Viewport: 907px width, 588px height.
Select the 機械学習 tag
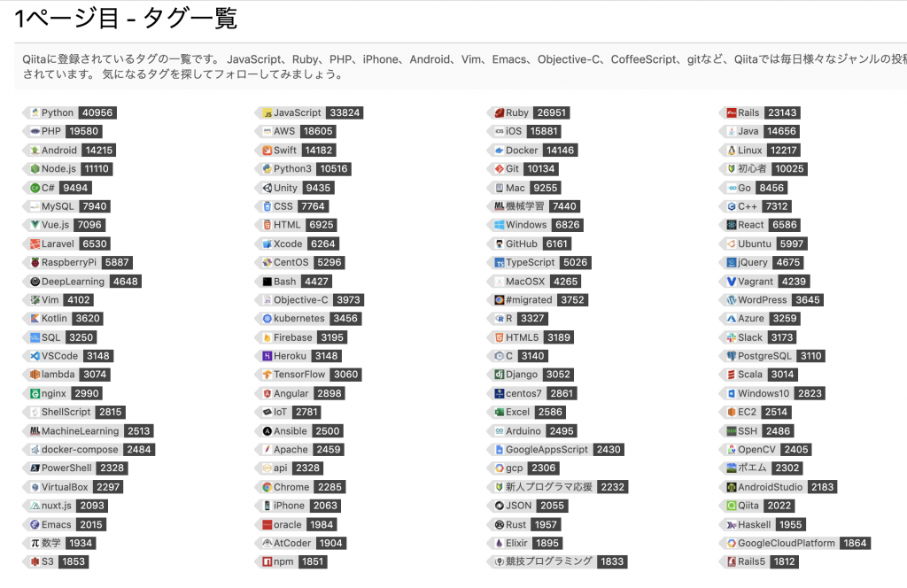(x=524, y=206)
